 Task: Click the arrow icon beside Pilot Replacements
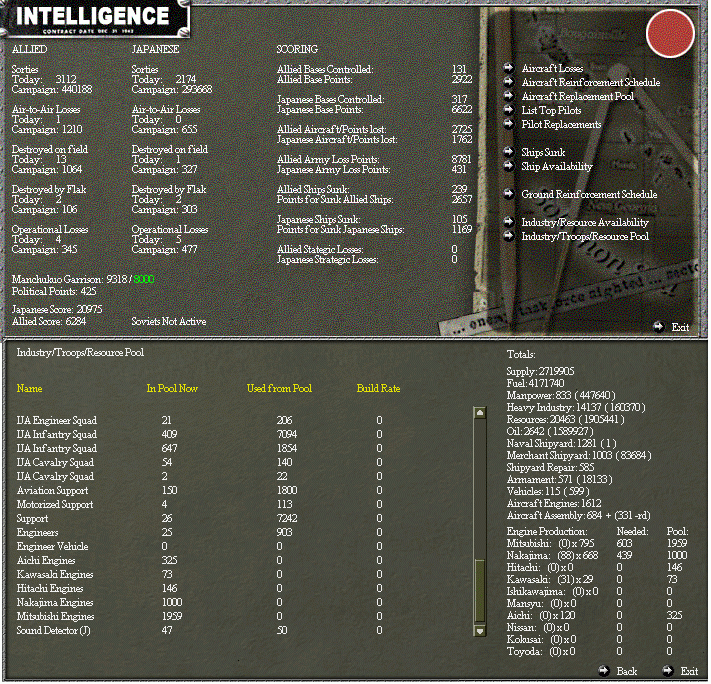[509, 124]
